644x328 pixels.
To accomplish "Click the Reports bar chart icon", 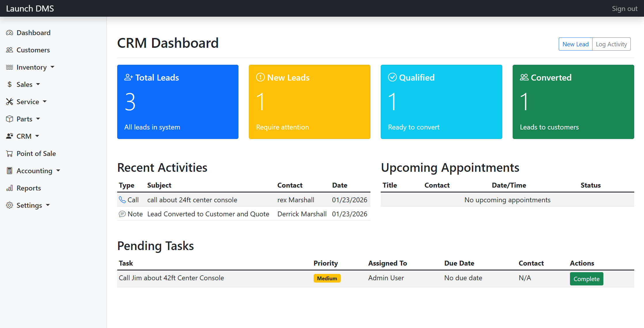I will coord(10,188).
